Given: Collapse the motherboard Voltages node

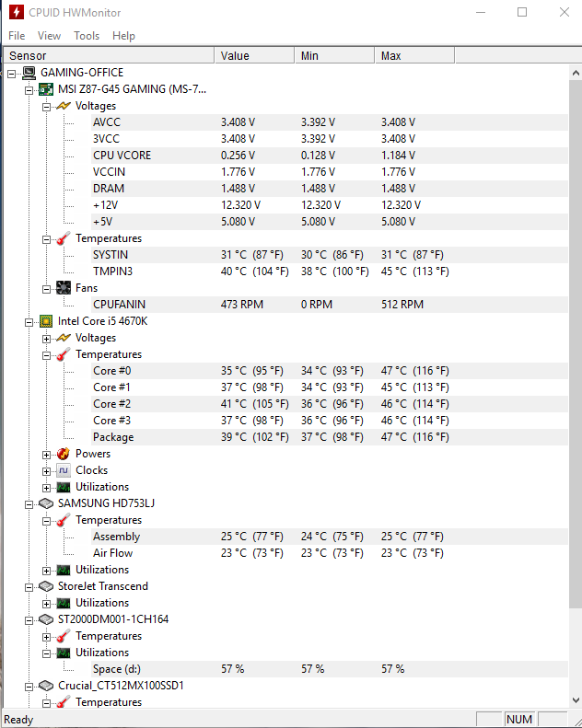Looking at the screenshot, I should click(x=46, y=107).
